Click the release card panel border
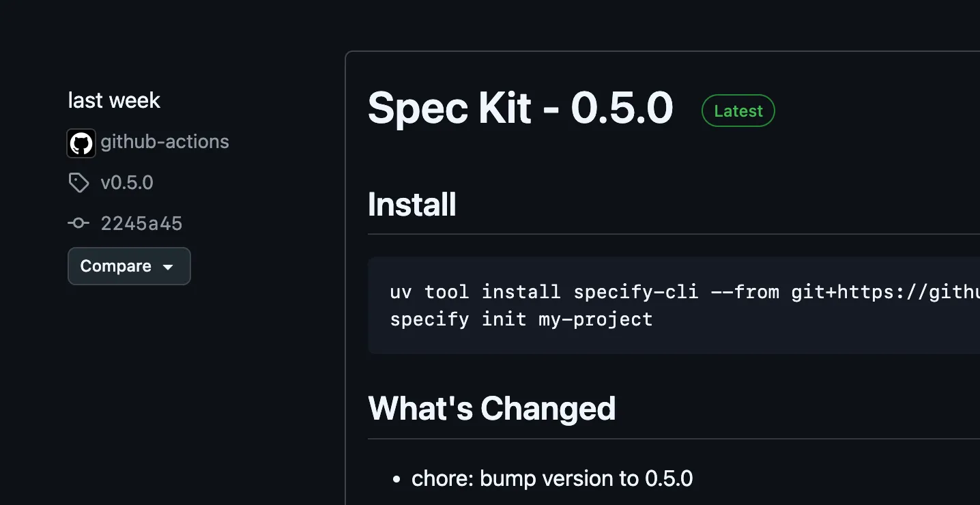Viewport: 980px width, 505px height. [x=347, y=273]
